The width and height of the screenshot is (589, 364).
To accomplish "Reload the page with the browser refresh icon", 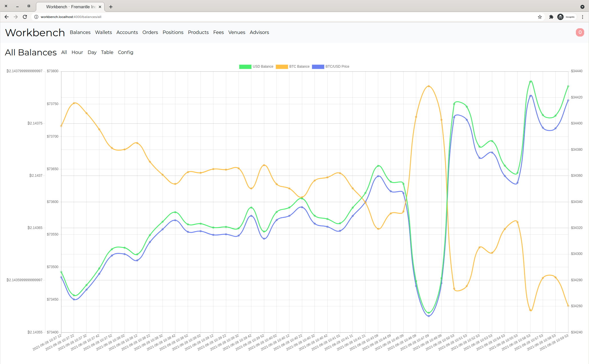I will tap(25, 17).
